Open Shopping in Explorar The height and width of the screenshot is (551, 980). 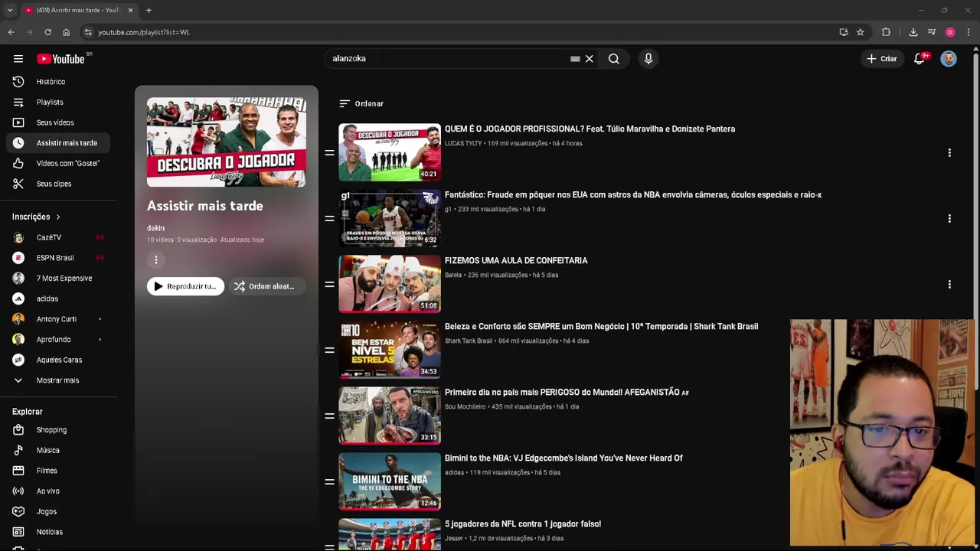(59, 430)
